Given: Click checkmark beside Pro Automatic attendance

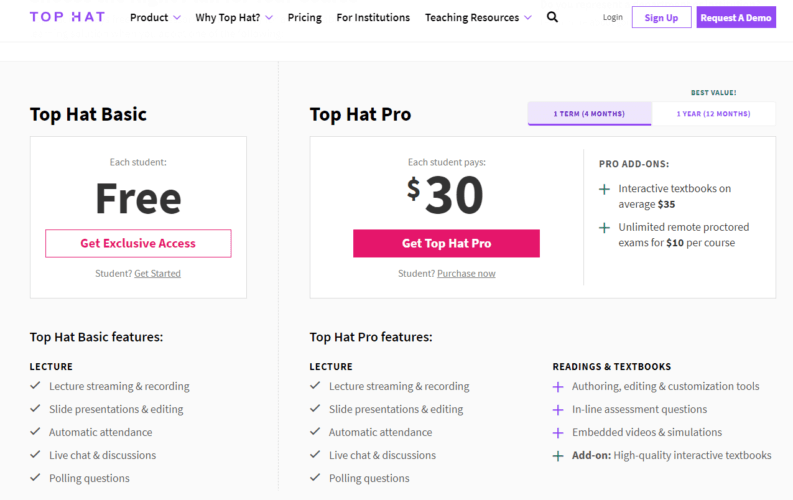Looking at the screenshot, I should point(315,432).
